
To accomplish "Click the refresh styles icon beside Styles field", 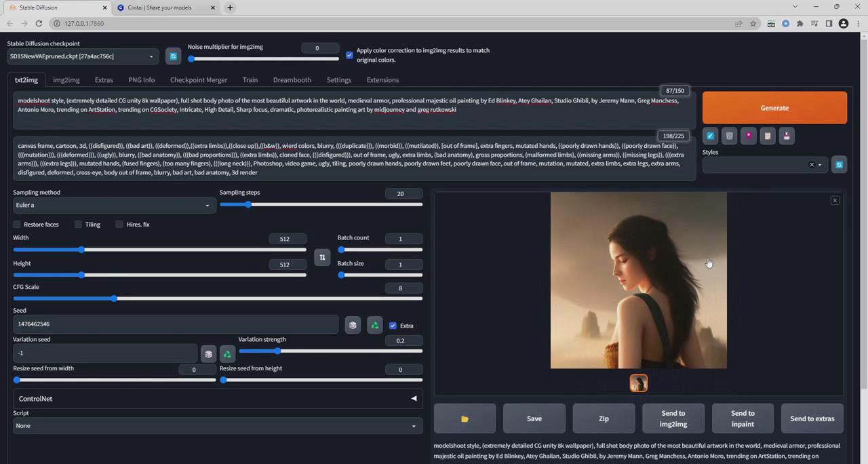I will click(839, 164).
